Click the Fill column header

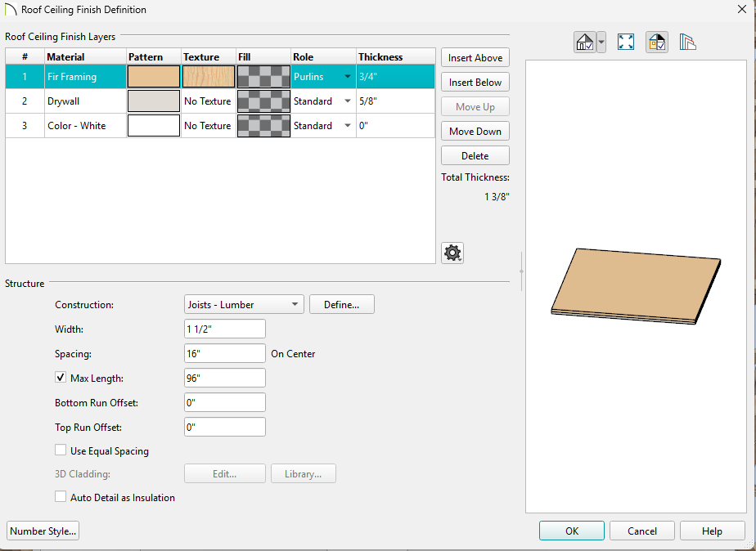(263, 57)
